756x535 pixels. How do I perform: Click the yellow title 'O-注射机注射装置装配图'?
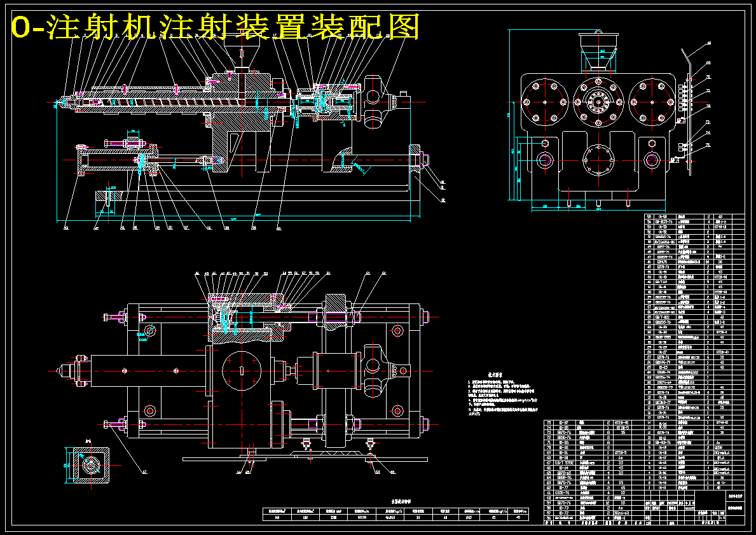215,27
